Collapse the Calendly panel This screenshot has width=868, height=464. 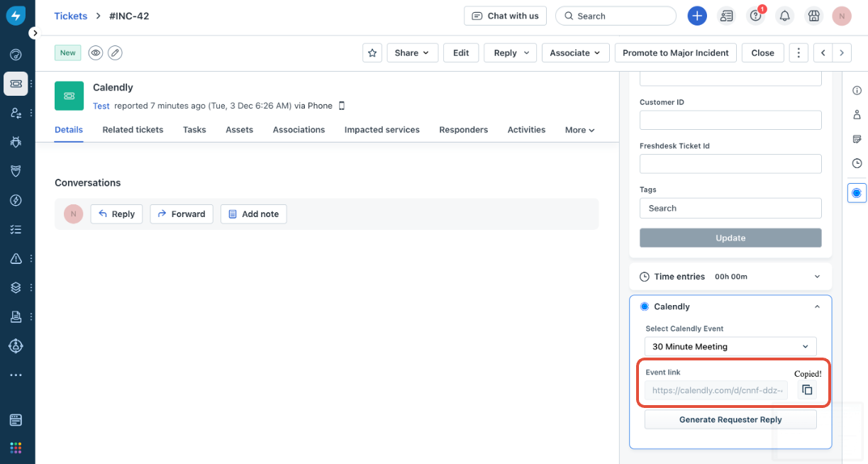pyautogui.click(x=817, y=306)
